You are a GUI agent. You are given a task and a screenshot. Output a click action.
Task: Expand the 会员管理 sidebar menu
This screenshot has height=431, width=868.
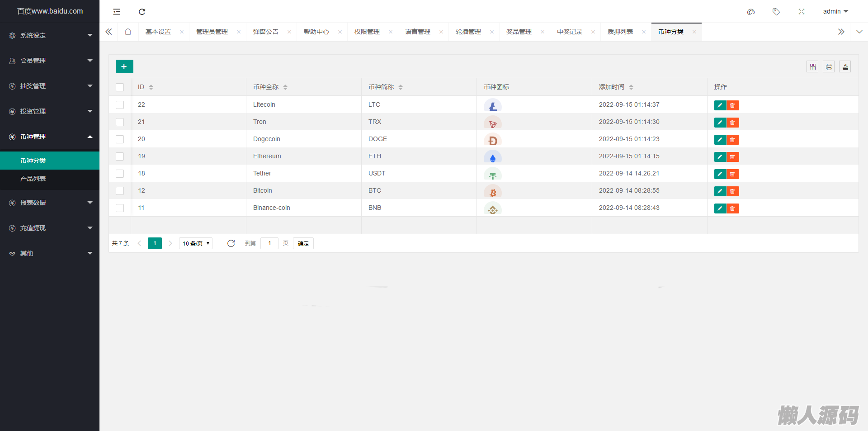click(x=50, y=61)
